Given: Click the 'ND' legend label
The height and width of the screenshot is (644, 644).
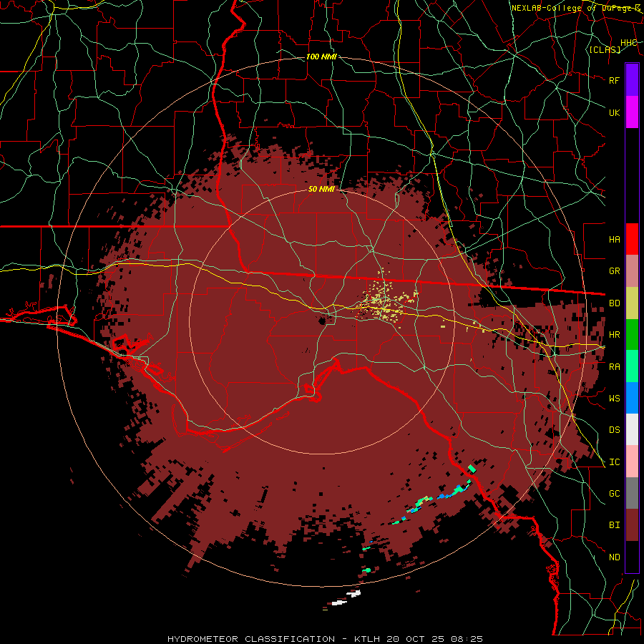Looking at the screenshot, I should click(615, 557).
